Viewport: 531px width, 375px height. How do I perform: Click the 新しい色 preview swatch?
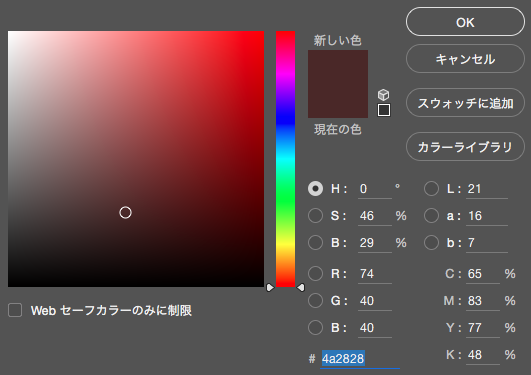tap(338, 67)
